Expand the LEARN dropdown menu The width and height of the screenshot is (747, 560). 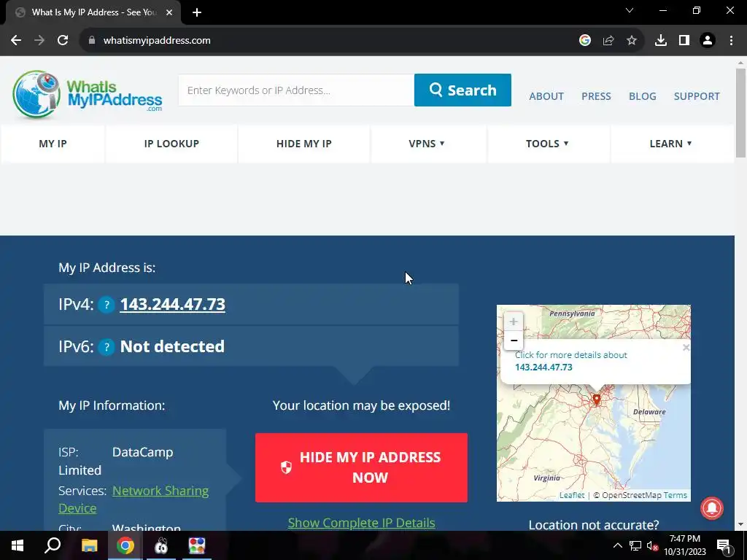pos(671,144)
